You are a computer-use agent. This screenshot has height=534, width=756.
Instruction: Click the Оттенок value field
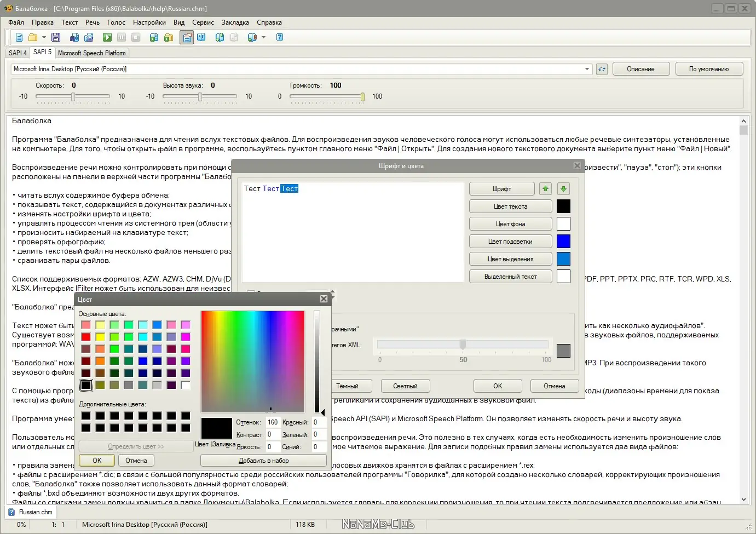[272, 422]
